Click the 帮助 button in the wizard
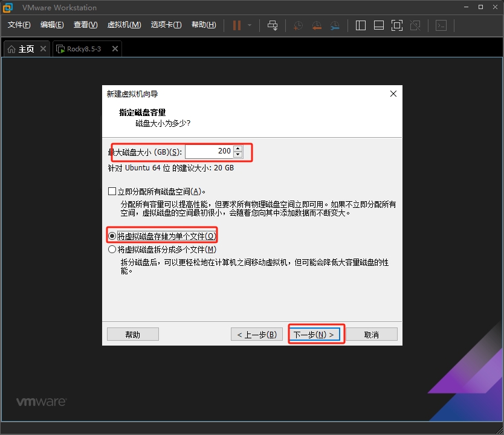The height and width of the screenshot is (435, 504). (x=133, y=335)
